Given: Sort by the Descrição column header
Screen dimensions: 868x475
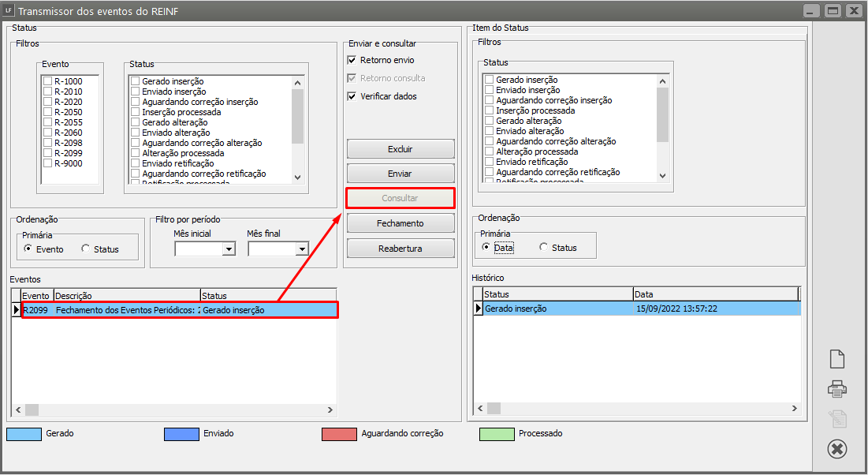Looking at the screenshot, I should (126, 296).
